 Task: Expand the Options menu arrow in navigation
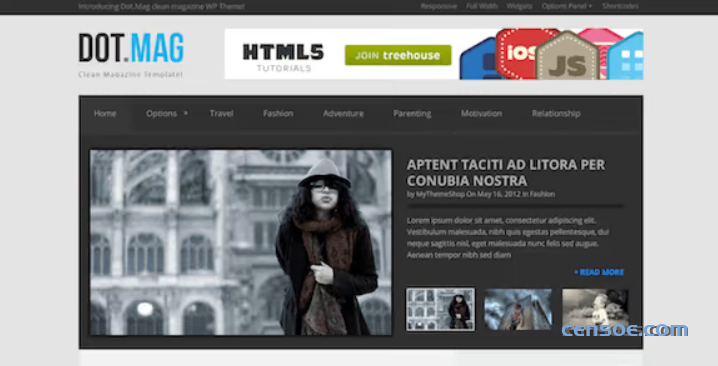tap(185, 113)
